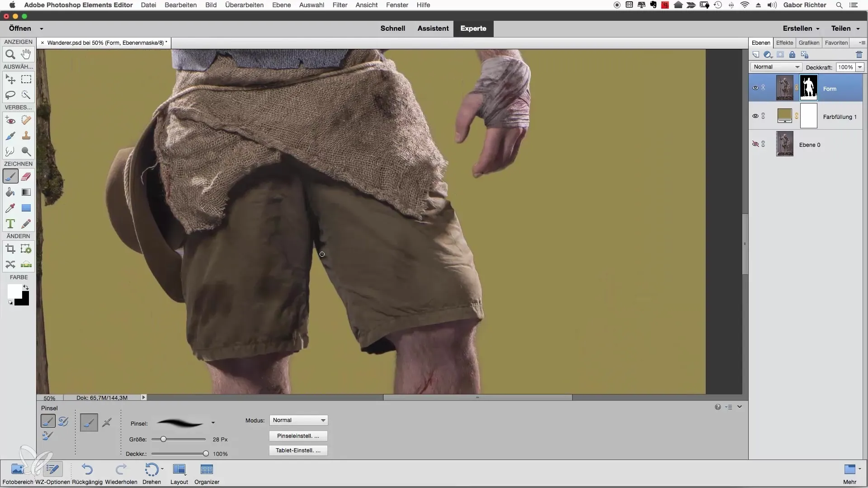
Task: Open the Deckkraft opacity dropdown arrow
Action: [860, 67]
